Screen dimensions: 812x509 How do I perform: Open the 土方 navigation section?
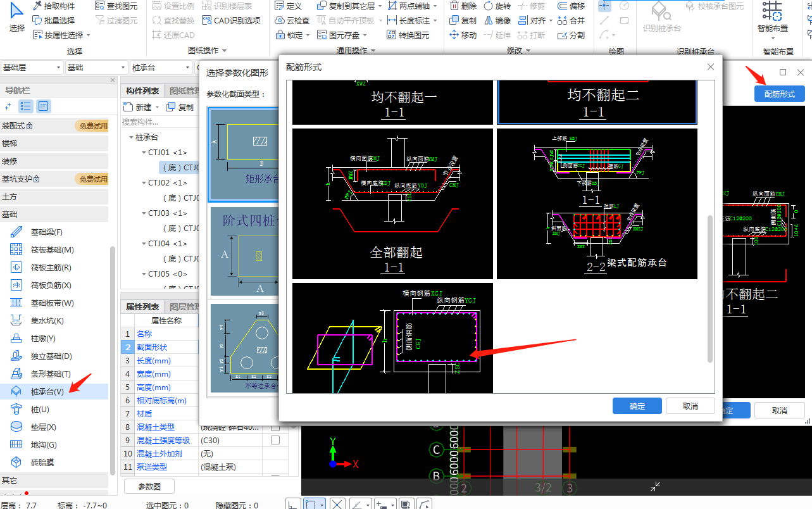point(54,197)
